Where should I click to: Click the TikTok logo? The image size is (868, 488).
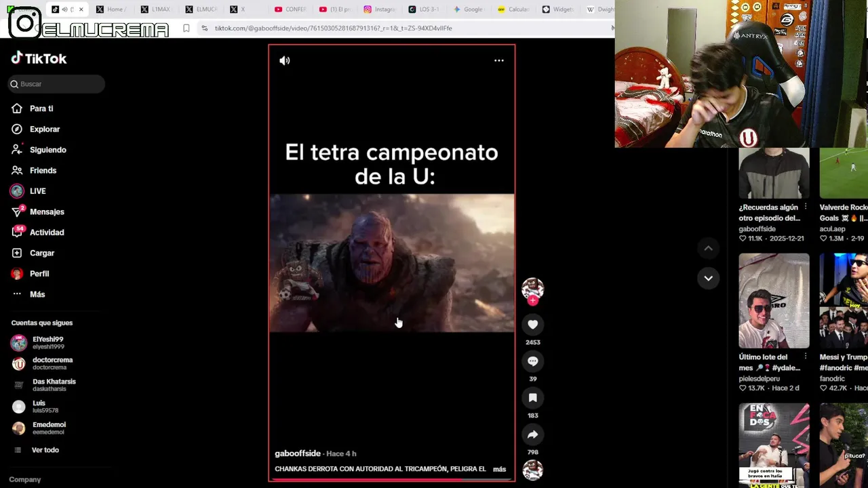(x=39, y=58)
